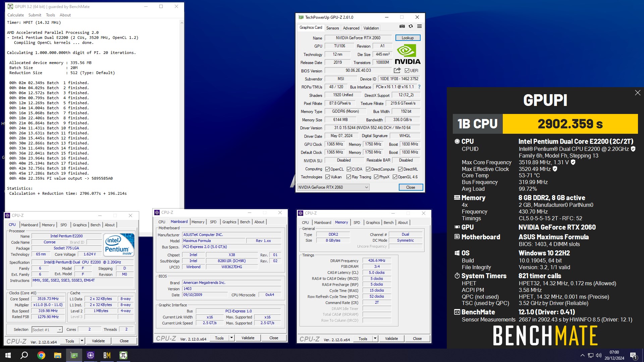The image size is (644, 362).
Task: Click the GPU-Z BIOS Version value 90.06.2E.40.D3
Action: tap(358, 70)
